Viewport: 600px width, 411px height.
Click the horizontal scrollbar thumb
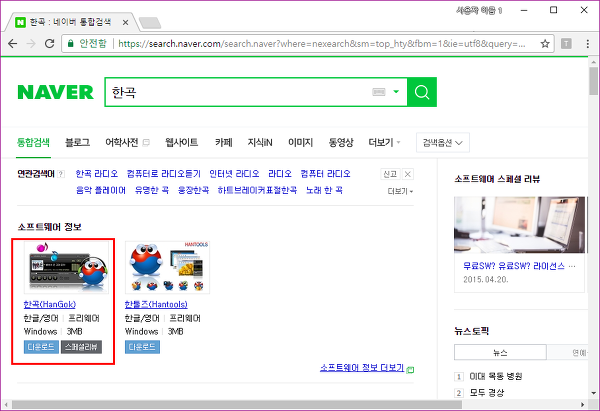237,404
